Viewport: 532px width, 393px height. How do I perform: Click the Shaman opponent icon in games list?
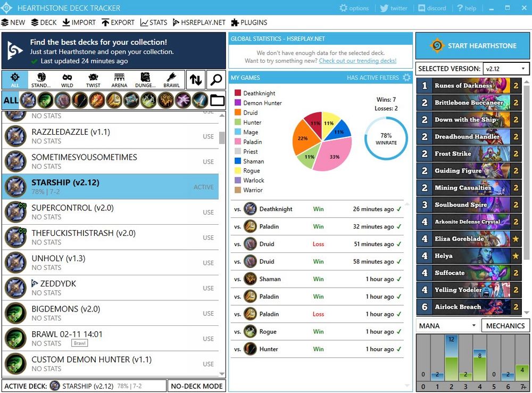point(250,279)
